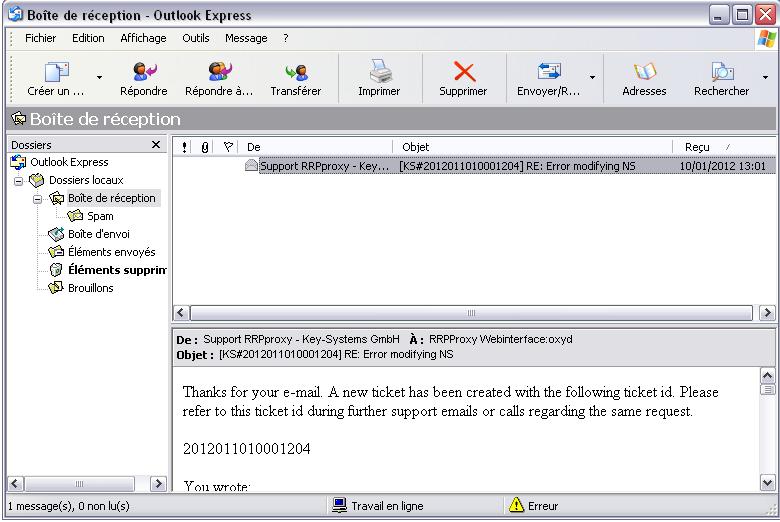Sort messages by De column

tap(317, 147)
